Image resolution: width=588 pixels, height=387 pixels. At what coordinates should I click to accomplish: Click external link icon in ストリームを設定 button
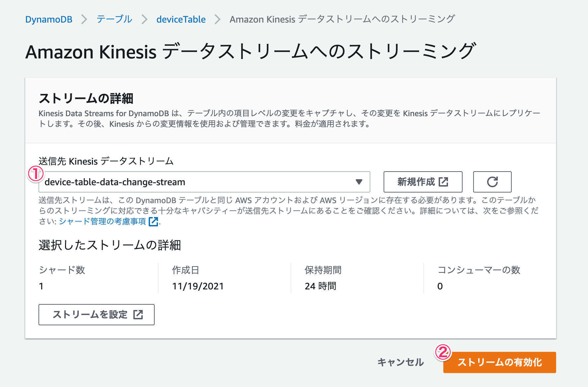click(138, 315)
